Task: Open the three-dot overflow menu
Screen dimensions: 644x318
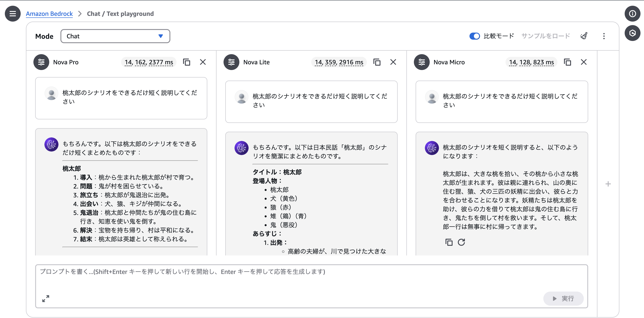Action: point(604,36)
